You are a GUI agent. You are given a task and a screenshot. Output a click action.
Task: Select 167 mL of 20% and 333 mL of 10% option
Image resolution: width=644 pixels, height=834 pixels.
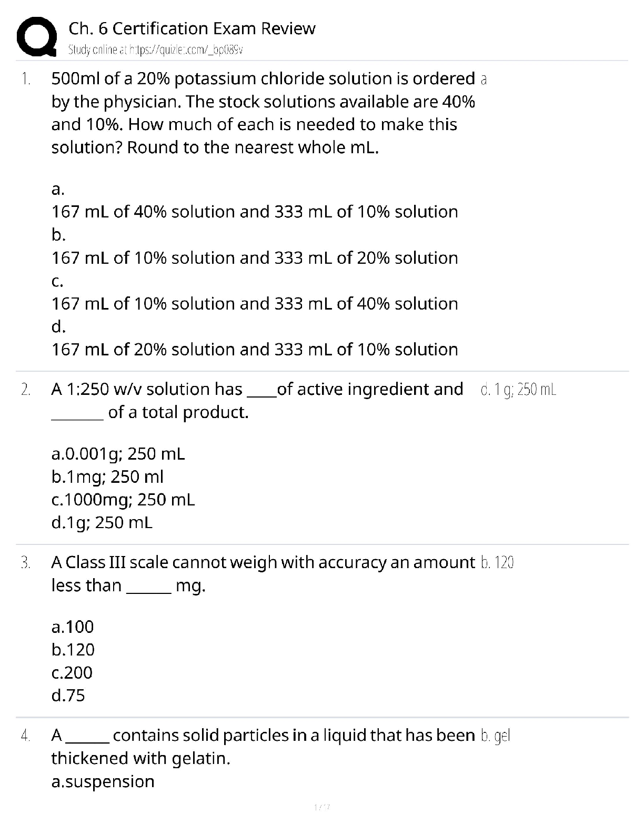255,350
